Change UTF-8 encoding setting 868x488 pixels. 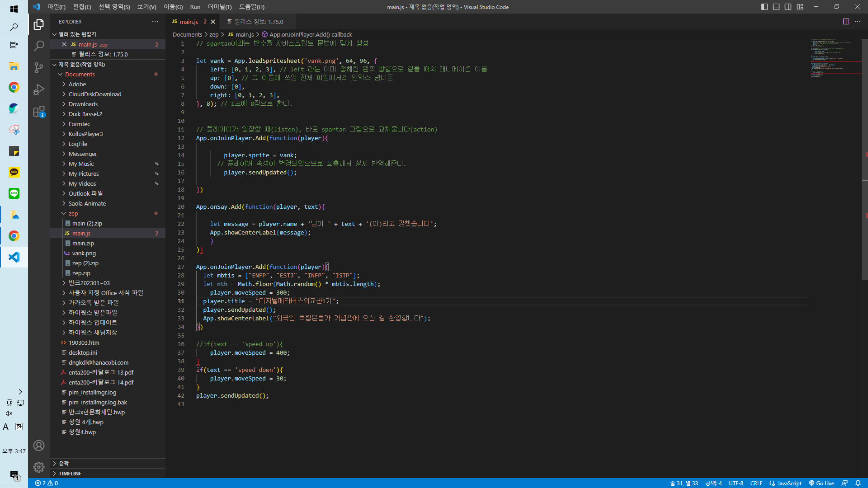click(736, 483)
